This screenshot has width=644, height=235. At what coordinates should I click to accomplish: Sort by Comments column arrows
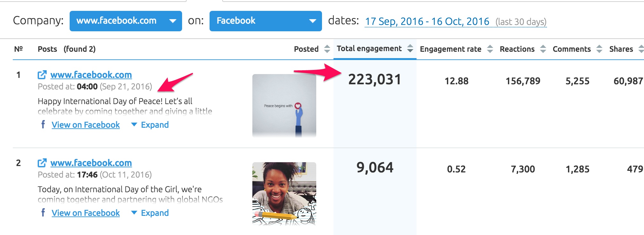click(x=599, y=49)
